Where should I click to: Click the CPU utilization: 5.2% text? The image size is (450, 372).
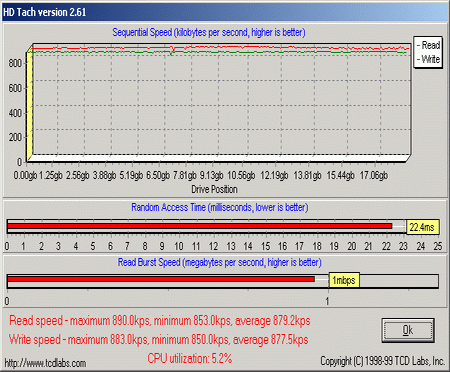[x=190, y=359]
